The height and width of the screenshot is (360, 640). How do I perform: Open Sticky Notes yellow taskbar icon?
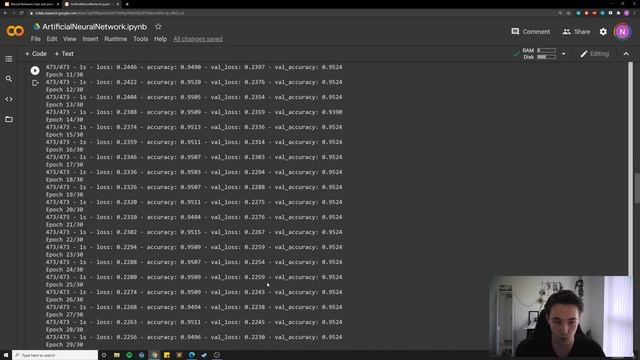tap(167, 355)
